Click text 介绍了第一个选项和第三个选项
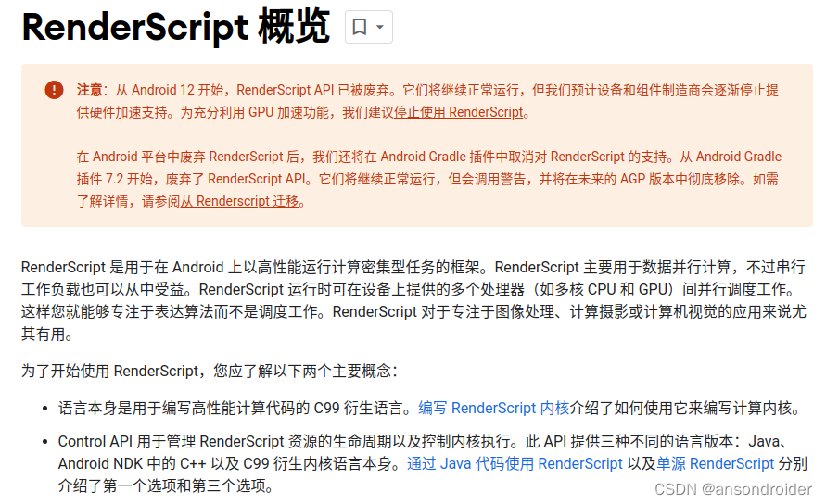Screen dimensions: 826x504 (x=165, y=485)
